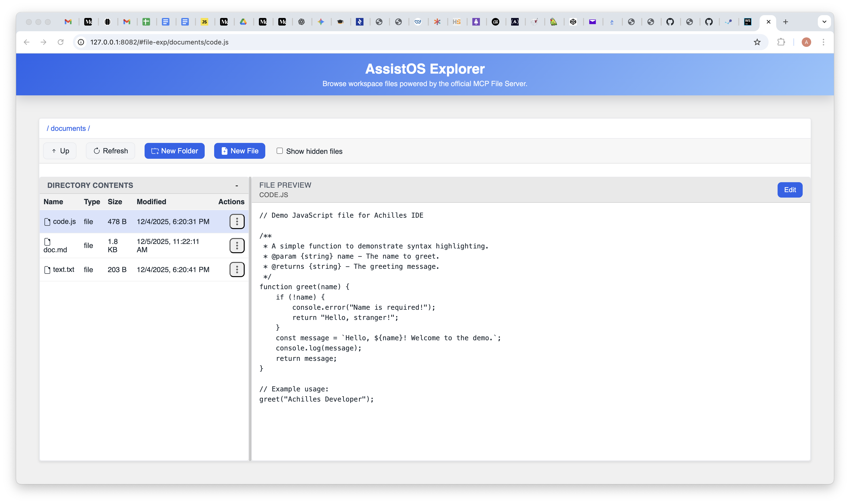Open the Gmail pinned tab

point(68,22)
